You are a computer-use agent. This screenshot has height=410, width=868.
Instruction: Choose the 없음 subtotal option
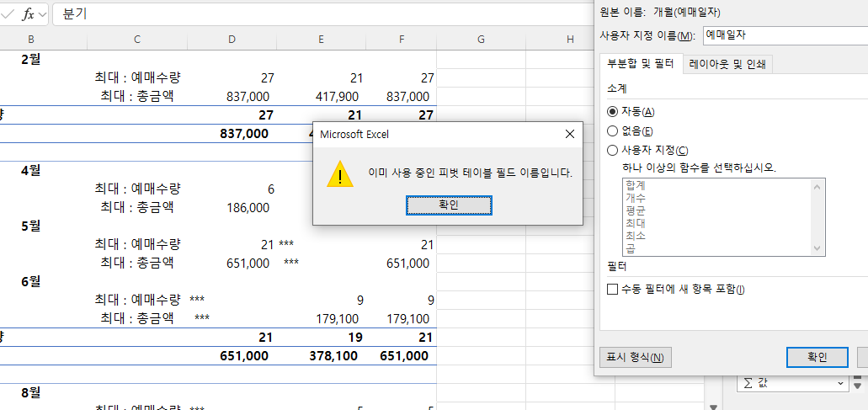(x=613, y=130)
